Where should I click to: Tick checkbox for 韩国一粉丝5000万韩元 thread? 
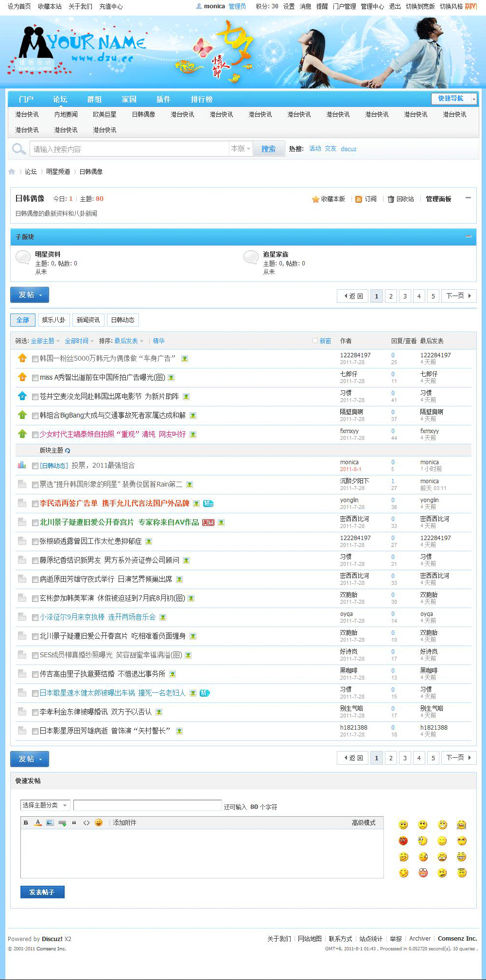(35, 359)
